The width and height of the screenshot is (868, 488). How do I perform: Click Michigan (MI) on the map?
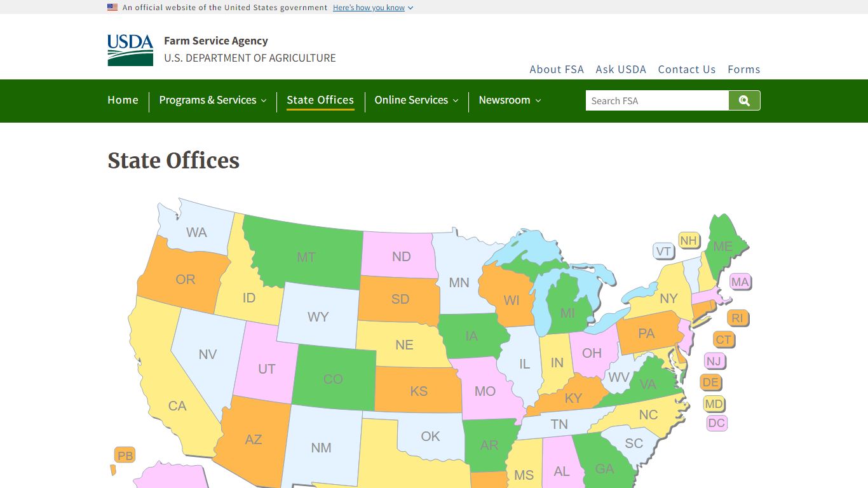[x=567, y=313]
